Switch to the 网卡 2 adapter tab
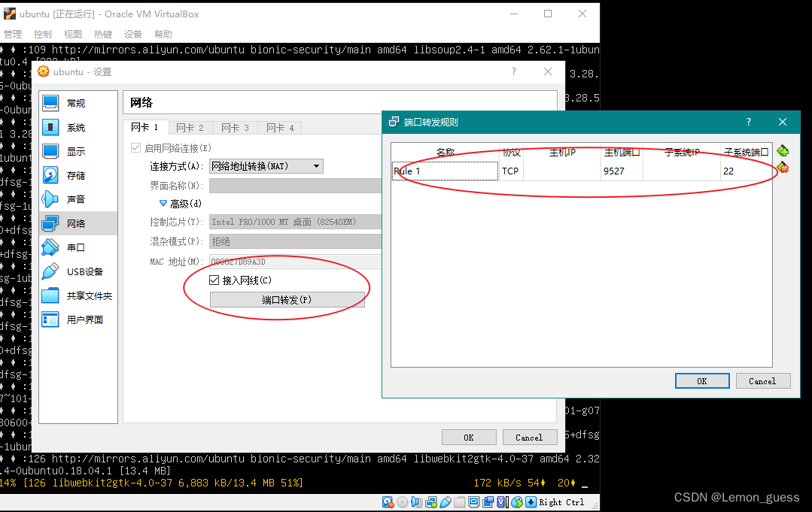812x512 pixels. (x=190, y=127)
